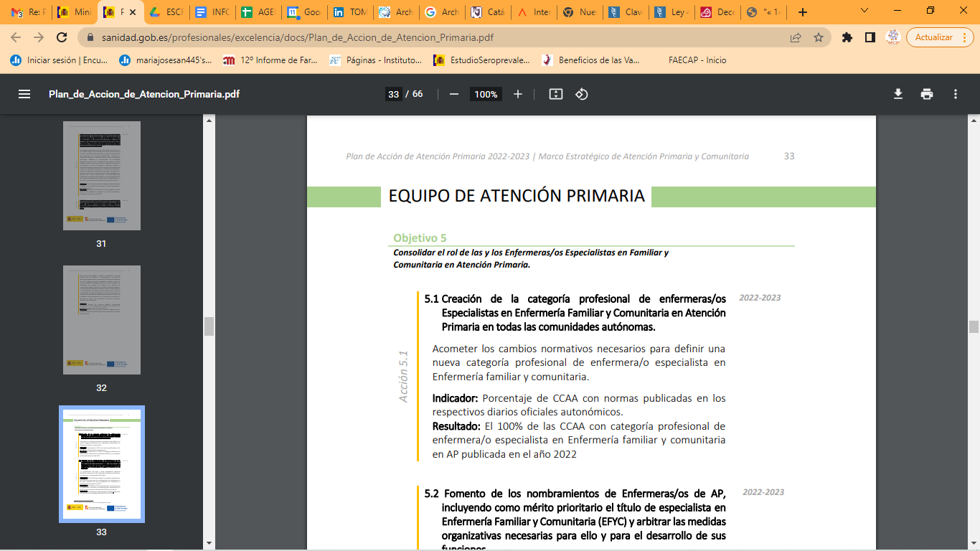The width and height of the screenshot is (980, 551).
Task: View site information lock icon
Action: click(x=90, y=37)
